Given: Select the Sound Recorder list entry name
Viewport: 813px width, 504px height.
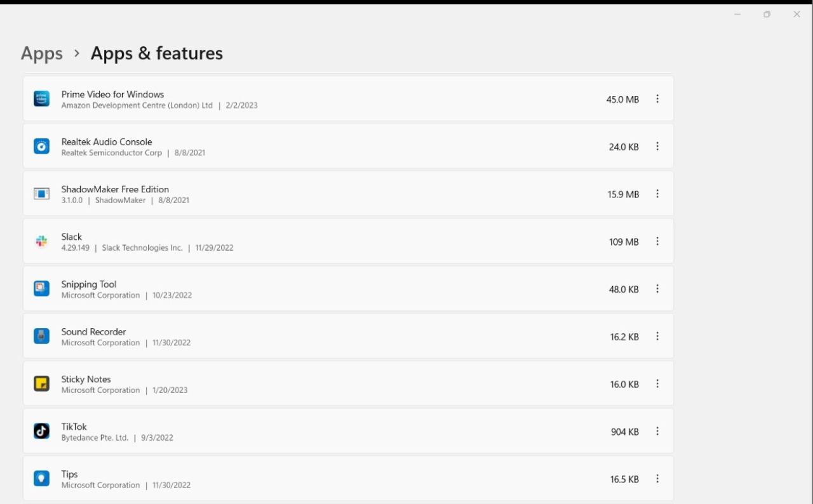Looking at the screenshot, I should tap(93, 331).
